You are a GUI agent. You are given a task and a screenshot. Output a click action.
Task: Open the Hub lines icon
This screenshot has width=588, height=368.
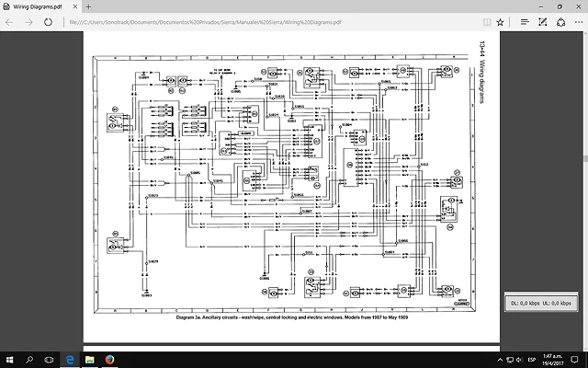tap(525, 22)
